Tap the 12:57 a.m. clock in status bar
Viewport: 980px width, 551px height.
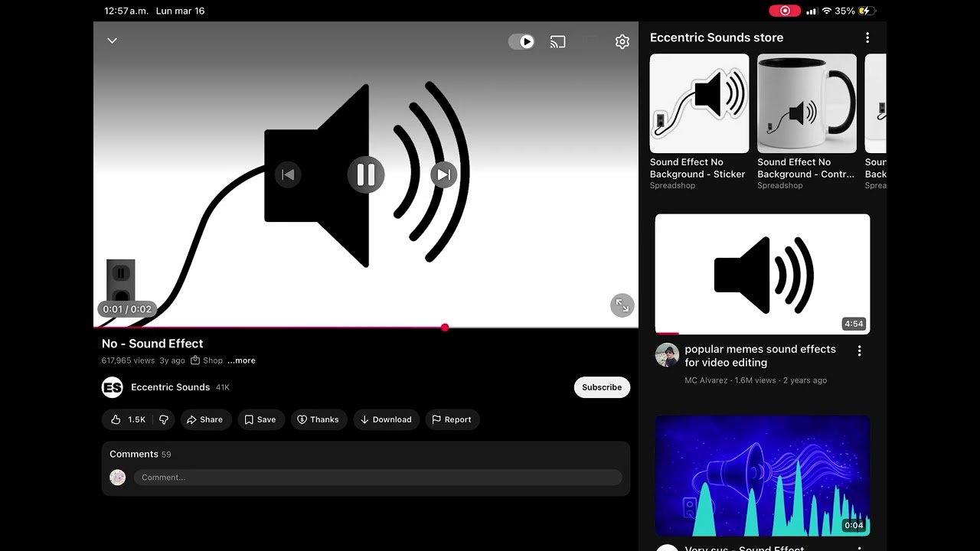126,11
